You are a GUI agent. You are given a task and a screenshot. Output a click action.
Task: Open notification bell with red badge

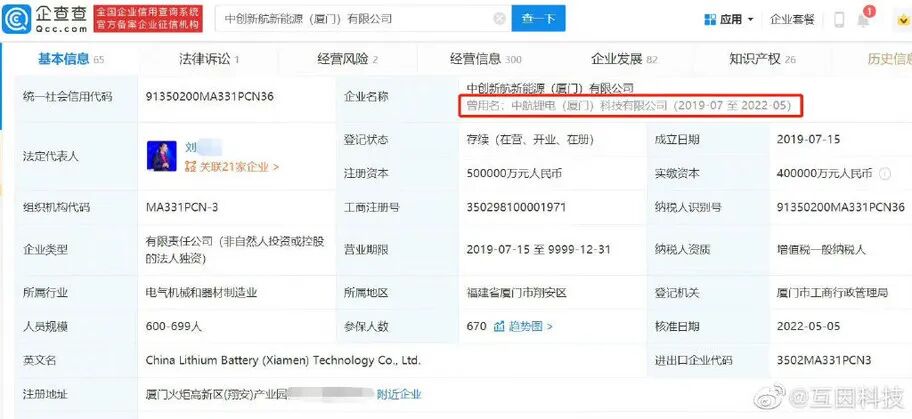pyautogui.click(x=864, y=19)
